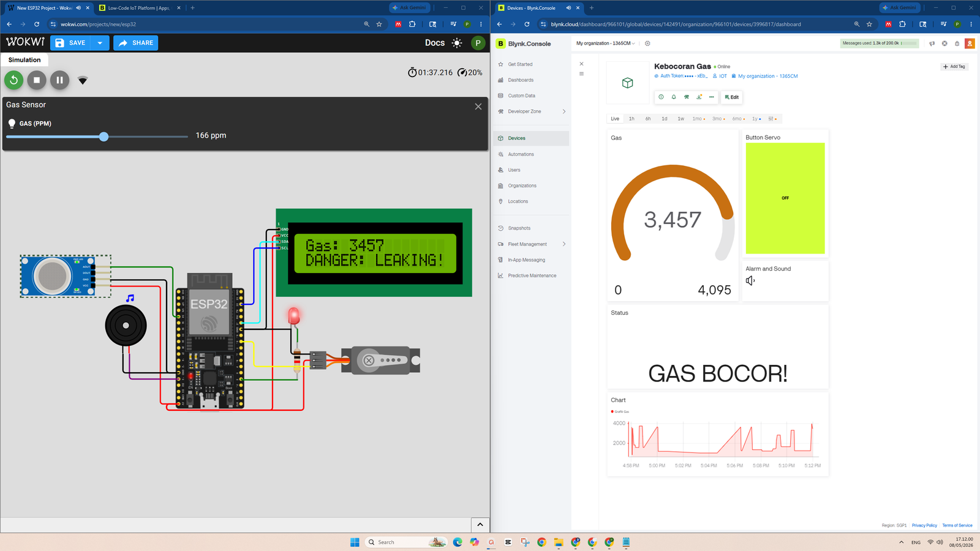Select the Live time range tab

point(615,119)
